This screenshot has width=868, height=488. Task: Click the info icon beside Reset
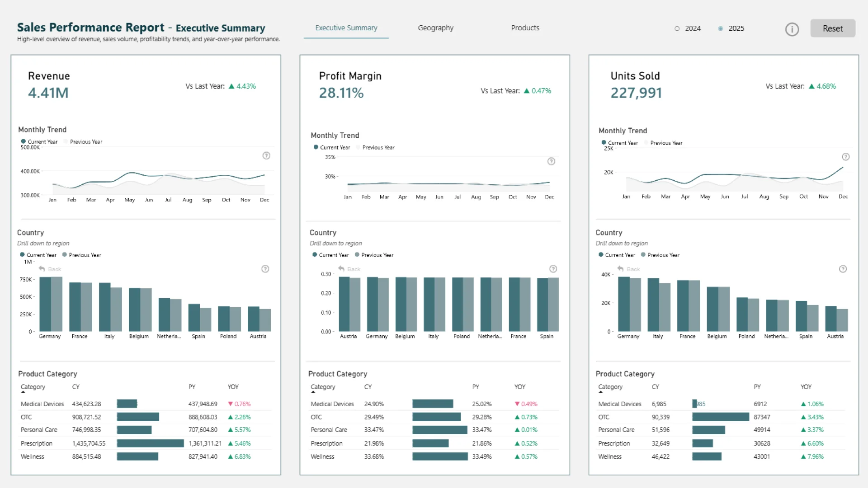point(792,29)
